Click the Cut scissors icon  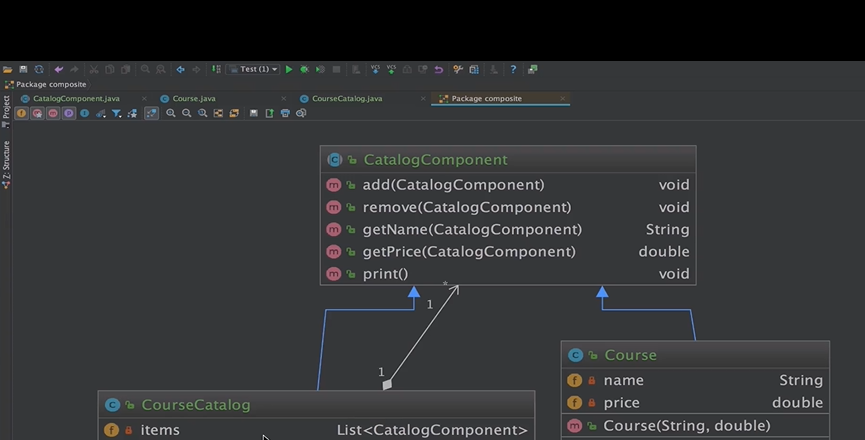click(x=94, y=69)
